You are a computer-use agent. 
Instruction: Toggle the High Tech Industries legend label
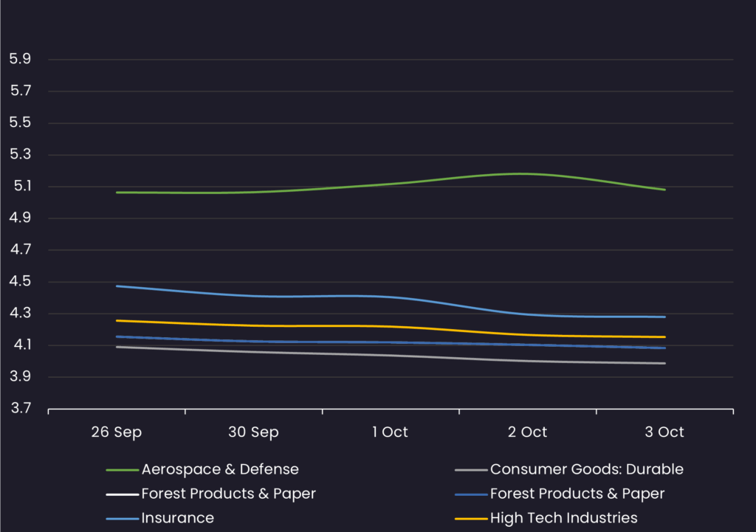click(x=563, y=518)
